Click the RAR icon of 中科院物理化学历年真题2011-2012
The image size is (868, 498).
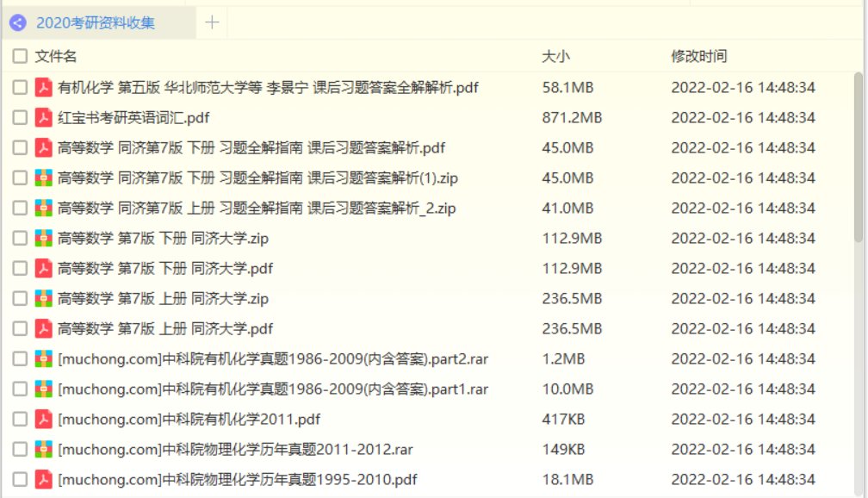[x=41, y=449]
